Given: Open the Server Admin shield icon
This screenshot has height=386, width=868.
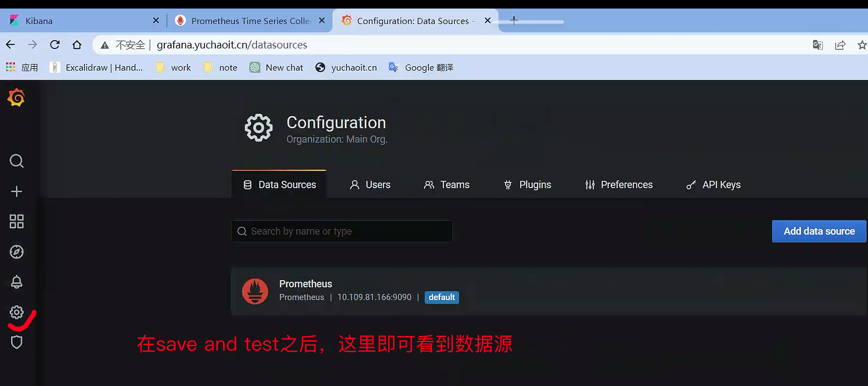Looking at the screenshot, I should click(16, 342).
